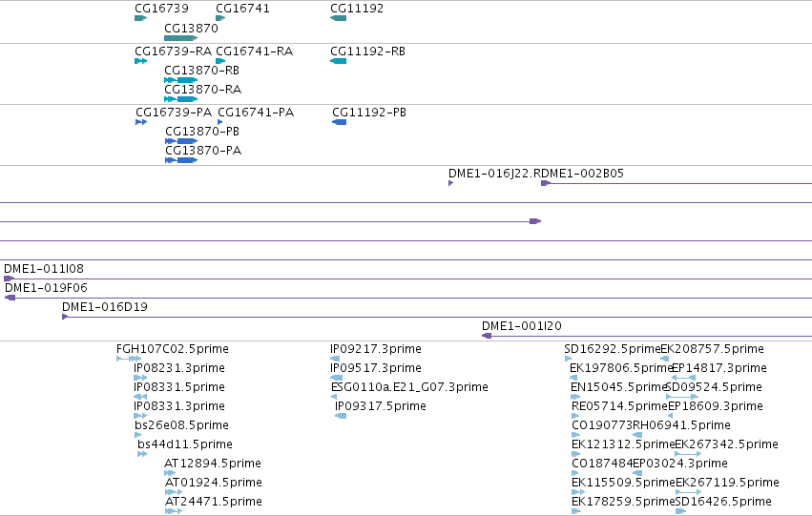The width and height of the screenshot is (812, 516).
Task: Select the DME1-002B05 label
Action: [x=582, y=174]
